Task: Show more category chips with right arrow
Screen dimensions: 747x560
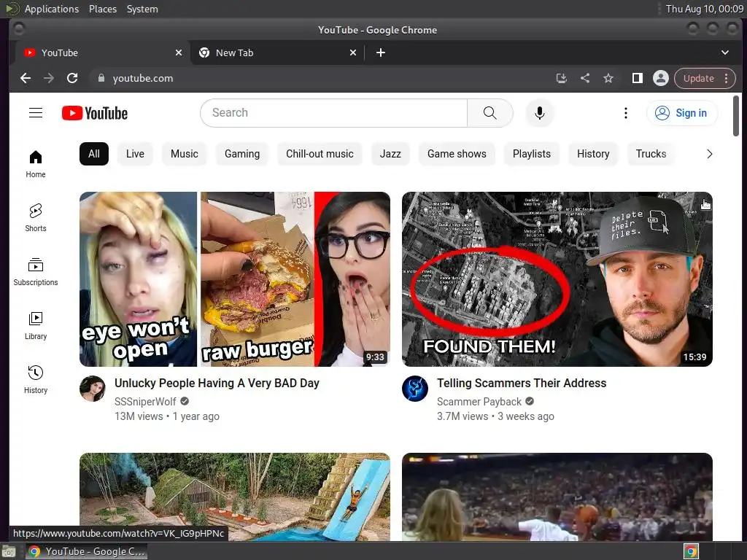Action: click(x=709, y=154)
